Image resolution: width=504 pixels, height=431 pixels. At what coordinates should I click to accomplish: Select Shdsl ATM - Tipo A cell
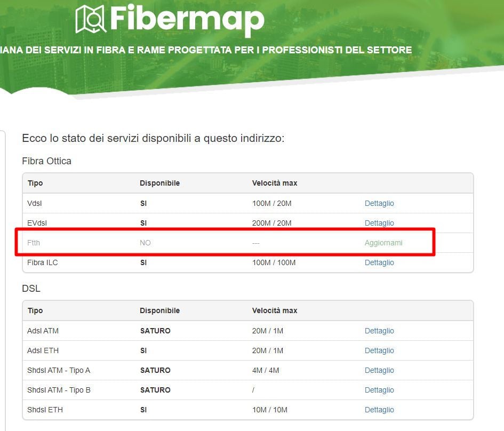[x=59, y=370]
